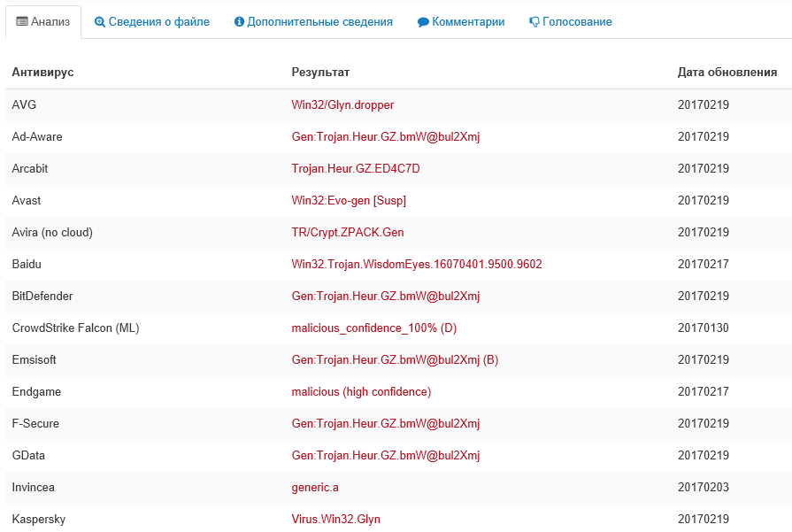This screenshot has height=532, width=792.
Task: Click the TR/Crypt.ZPACK.Gen detection result
Action: (348, 233)
